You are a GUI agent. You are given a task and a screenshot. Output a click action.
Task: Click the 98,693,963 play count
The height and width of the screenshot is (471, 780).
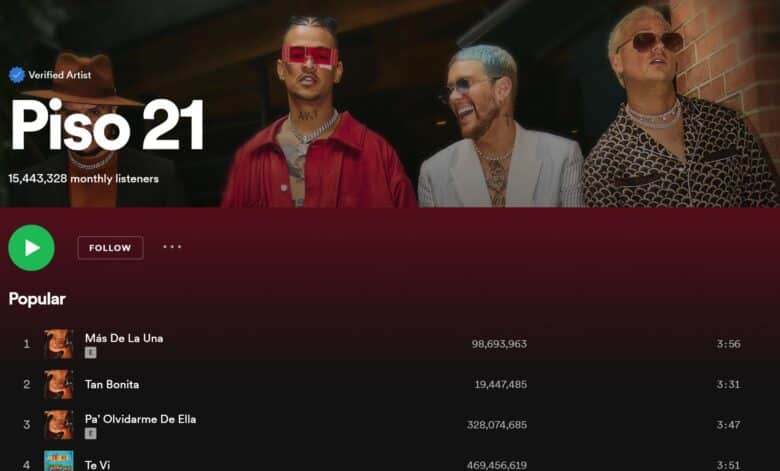[x=499, y=344]
